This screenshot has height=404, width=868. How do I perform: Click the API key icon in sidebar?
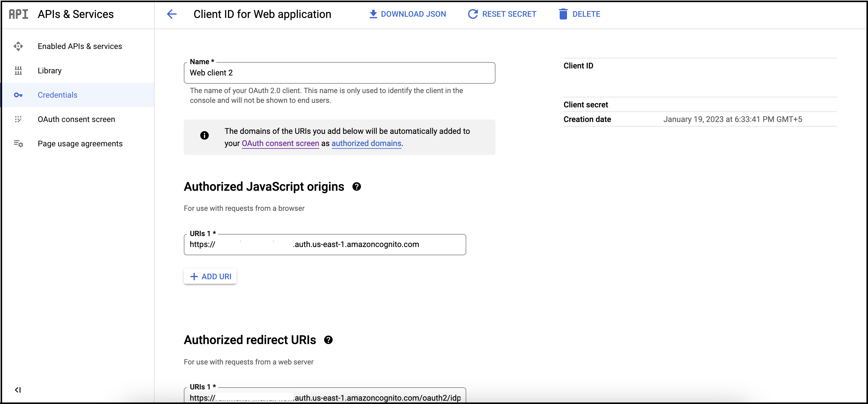coord(18,95)
